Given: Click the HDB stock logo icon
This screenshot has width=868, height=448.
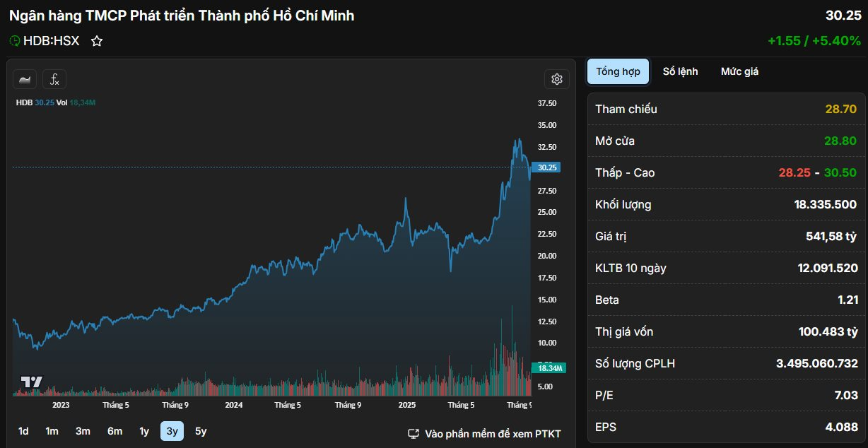Looking at the screenshot, I should (16, 41).
